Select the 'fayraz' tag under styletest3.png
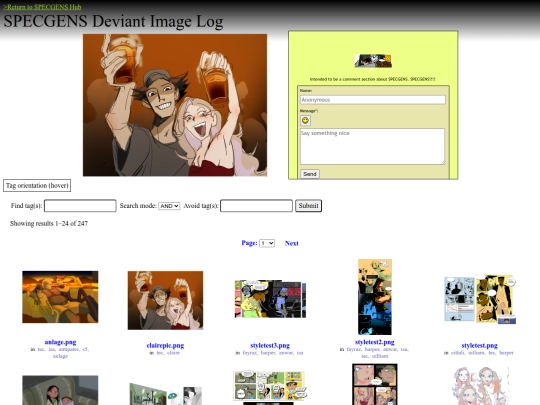 click(x=250, y=353)
